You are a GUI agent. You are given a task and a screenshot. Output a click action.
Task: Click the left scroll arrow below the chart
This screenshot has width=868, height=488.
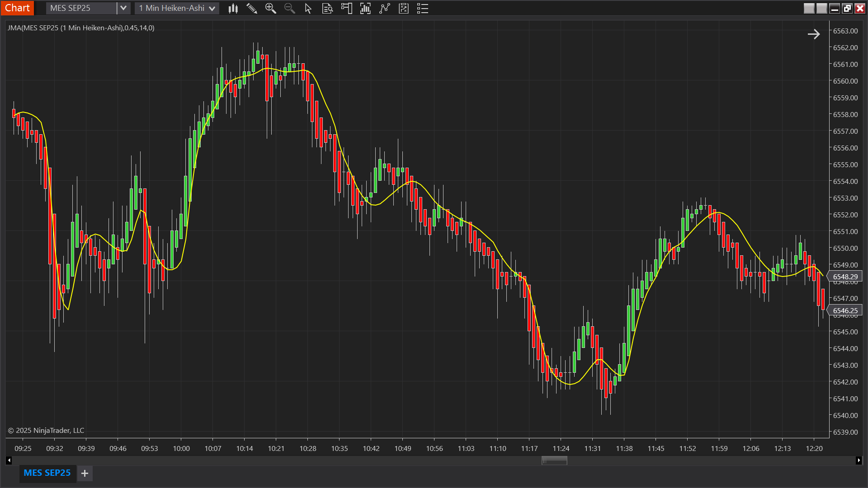pyautogui.click(x=9, y=460)
